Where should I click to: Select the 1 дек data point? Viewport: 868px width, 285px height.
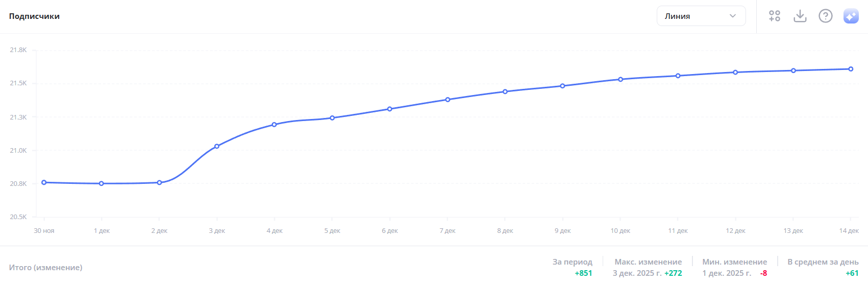102,183
